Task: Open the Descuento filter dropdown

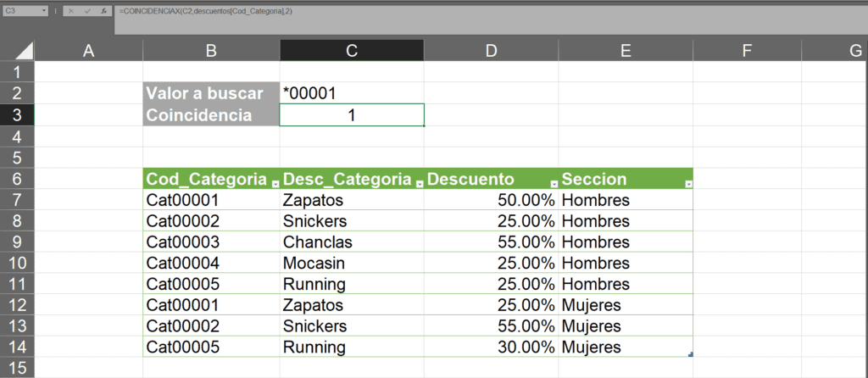Action: (554, 185)
